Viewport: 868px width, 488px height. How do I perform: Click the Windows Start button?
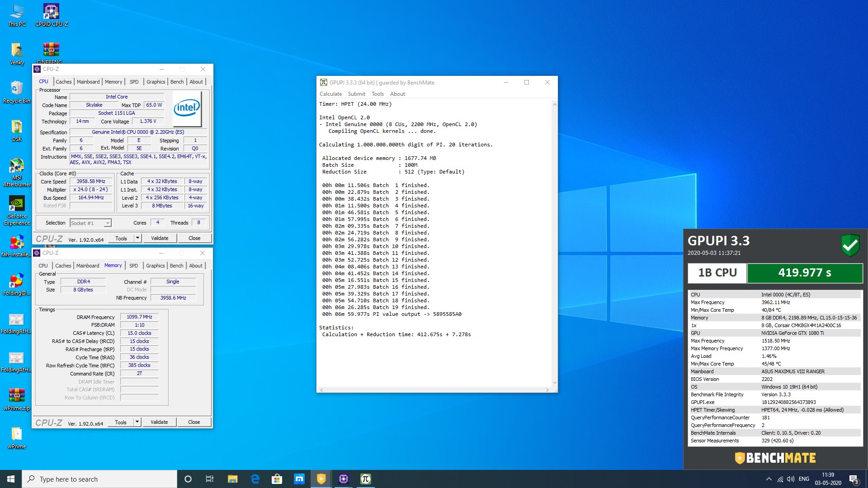click(x=11, y=479)
